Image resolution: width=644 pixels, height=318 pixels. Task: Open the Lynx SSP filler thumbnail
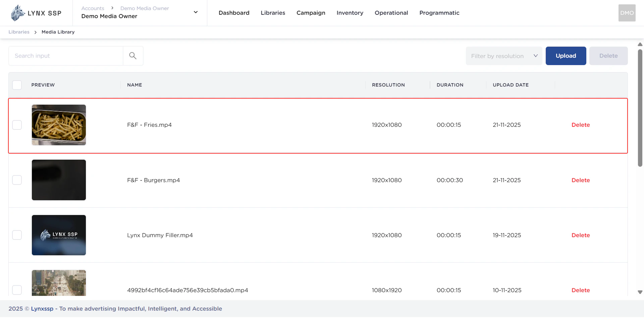point(59,235)
